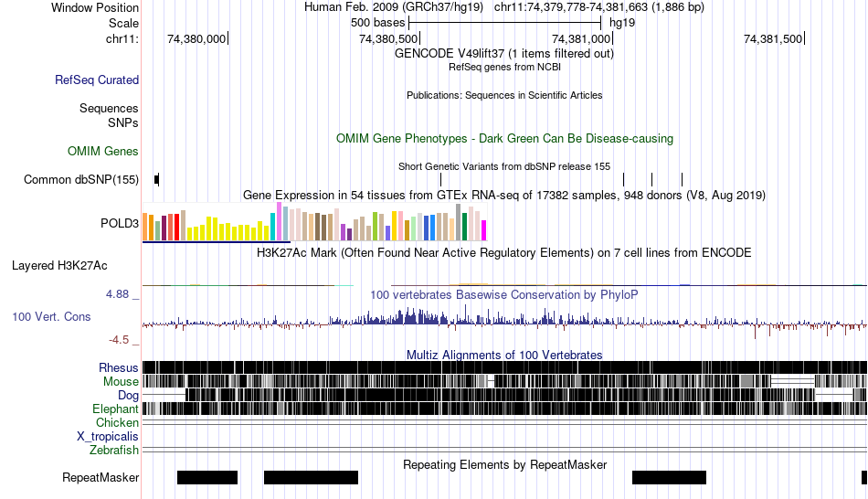Click the chr11:74,379,778-74,381,663 position text
Viewport: 868px width, 499px height.
599,7
